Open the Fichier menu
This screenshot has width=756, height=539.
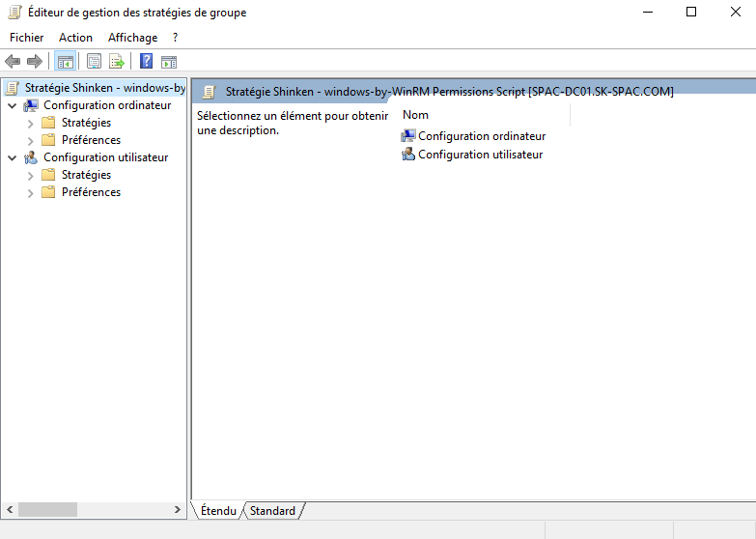click(27, 38)
